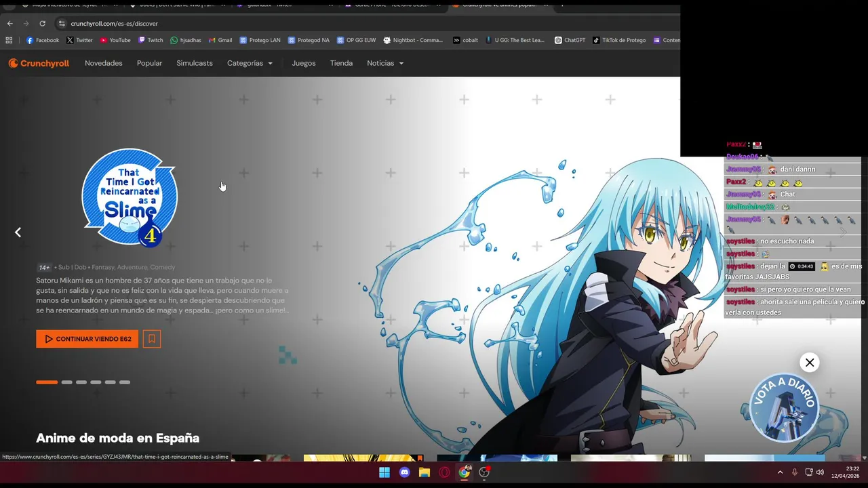Open the Popular menu item
This screenshot has width=868, height=488.
(149, 63)
